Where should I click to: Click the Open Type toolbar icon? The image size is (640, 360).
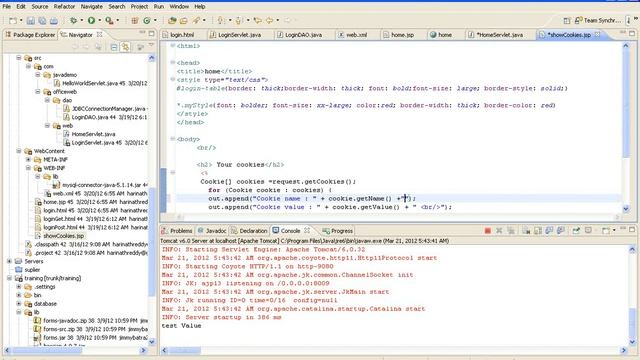click(x=172, y=20)
